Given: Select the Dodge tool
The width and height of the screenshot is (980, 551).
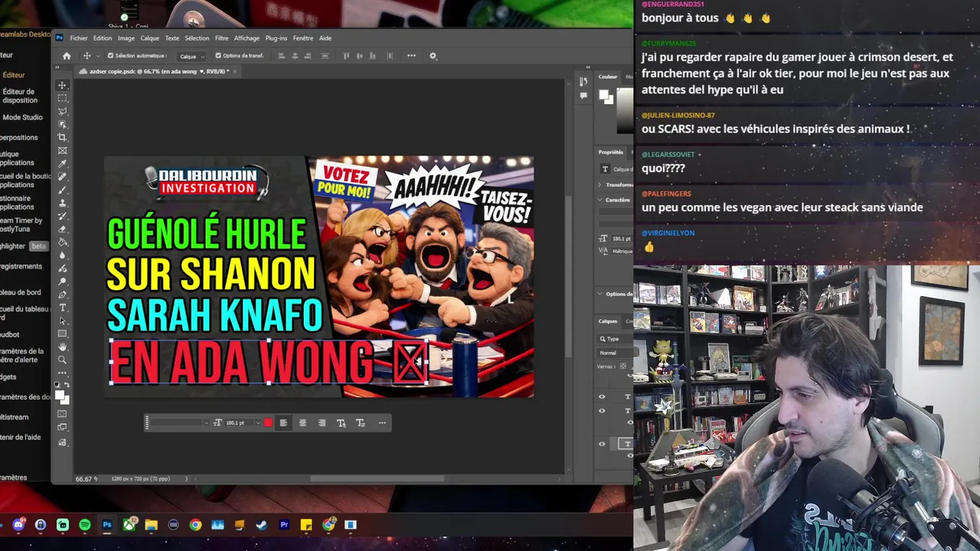Looking at the screenshot, I should (62, 281).
